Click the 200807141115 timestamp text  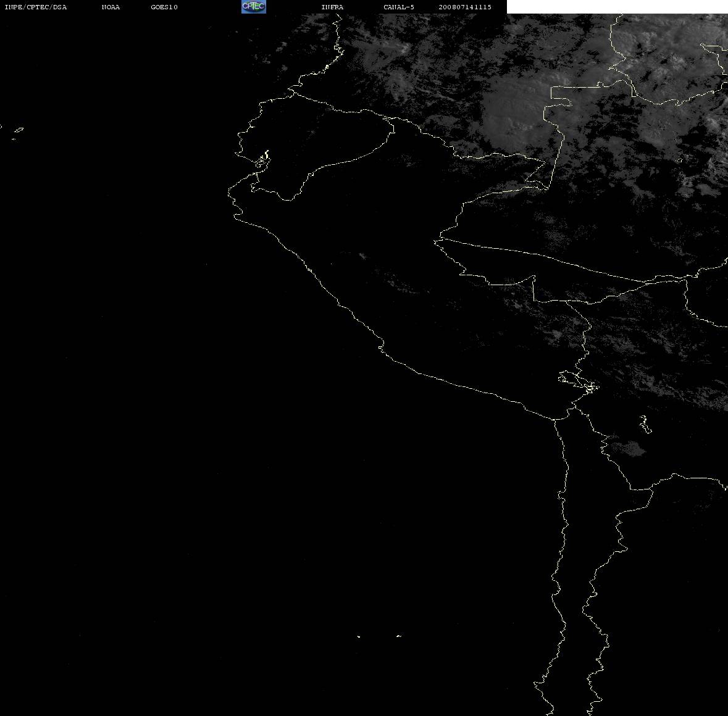[x=465, y=7]
